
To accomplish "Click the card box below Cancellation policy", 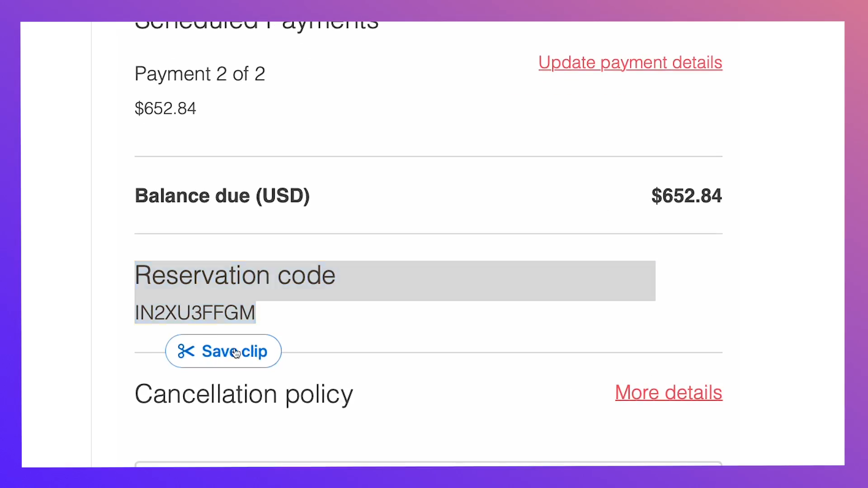I will click(428, 464).
